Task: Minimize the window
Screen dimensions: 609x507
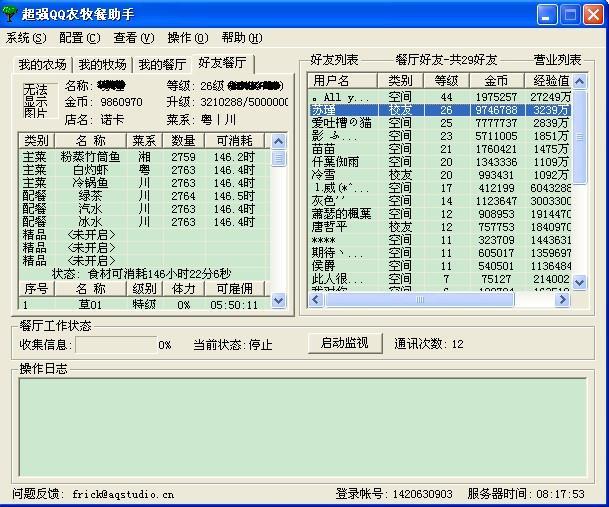Action: [547, 15]
